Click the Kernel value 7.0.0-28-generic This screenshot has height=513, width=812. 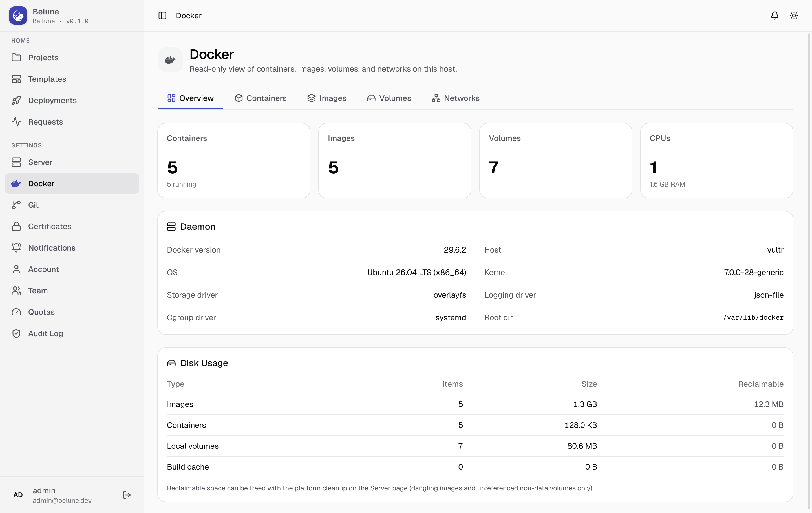click(x=754, y=272)
